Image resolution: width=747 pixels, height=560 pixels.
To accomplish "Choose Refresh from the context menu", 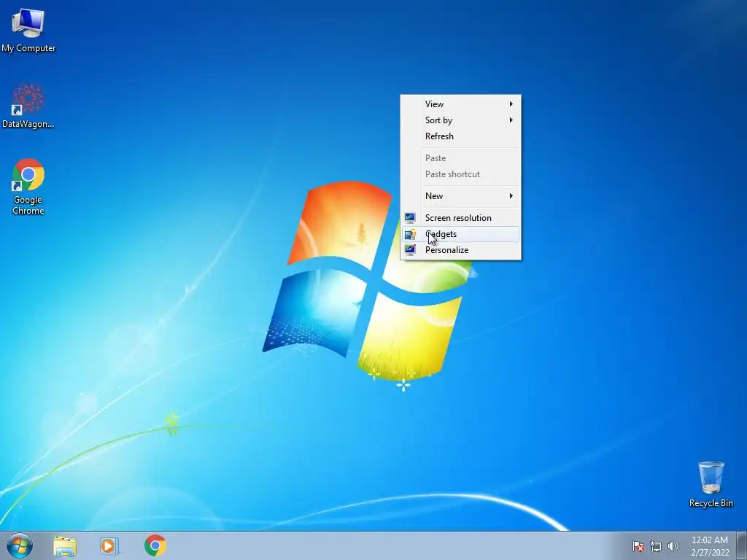I will click(460, 136).
